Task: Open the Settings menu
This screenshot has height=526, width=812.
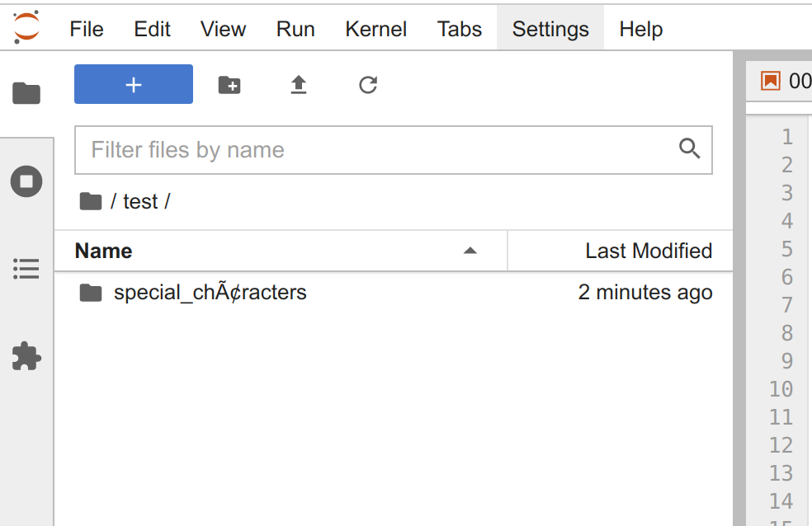Action: click(550, 28)
